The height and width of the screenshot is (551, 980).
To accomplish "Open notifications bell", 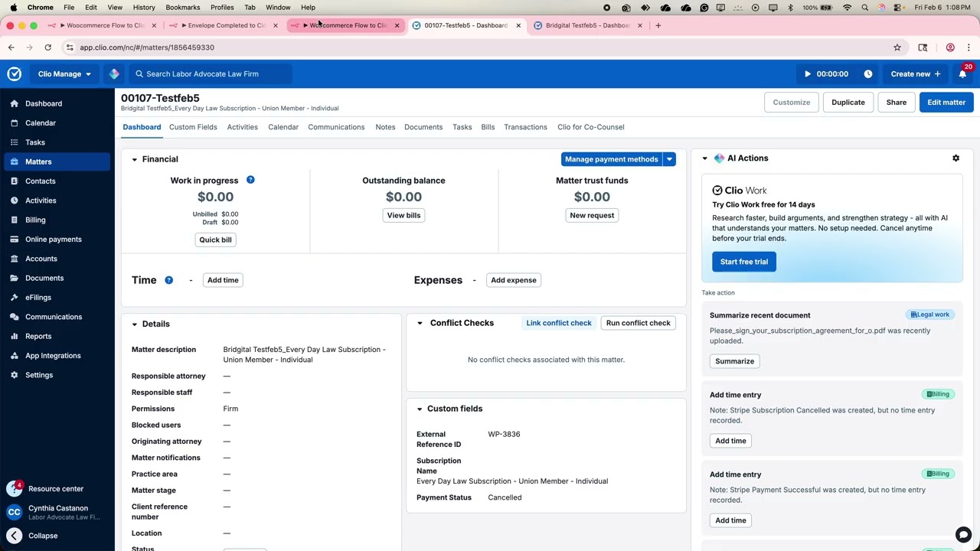I will (962, 74).
